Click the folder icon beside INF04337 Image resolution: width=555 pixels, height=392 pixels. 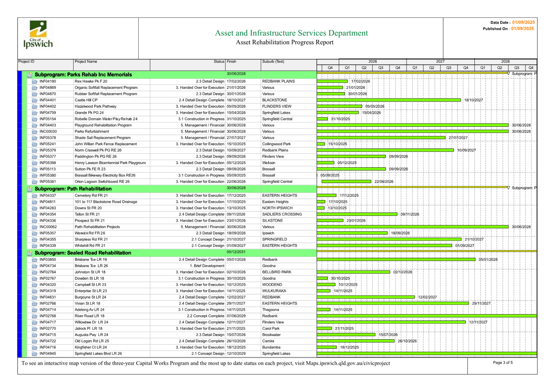click(x=35, y=195)
